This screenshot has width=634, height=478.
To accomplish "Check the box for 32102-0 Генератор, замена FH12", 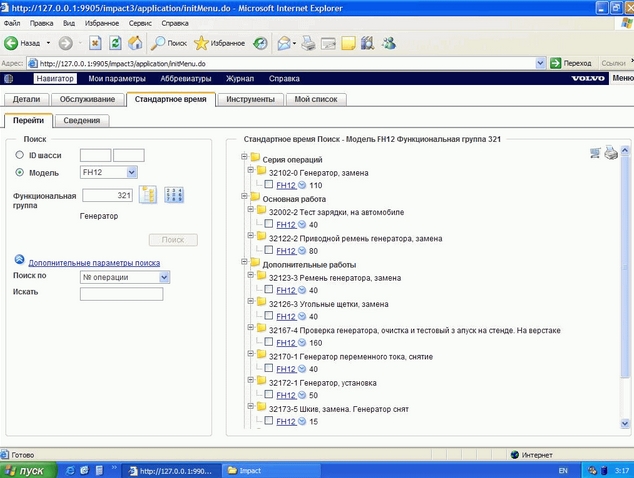I will click(x=268, y=184).
